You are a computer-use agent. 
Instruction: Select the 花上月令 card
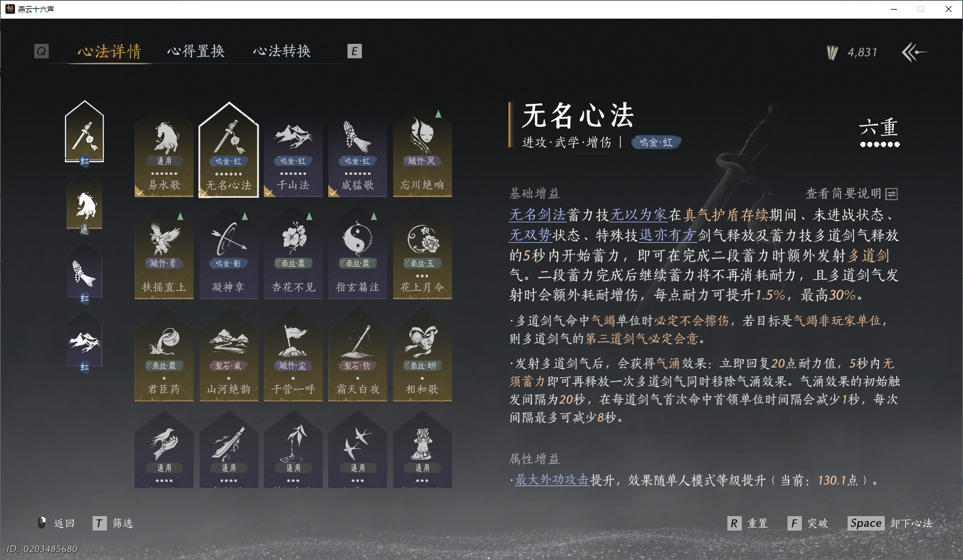pyautogui.click(x=423, y=252)
